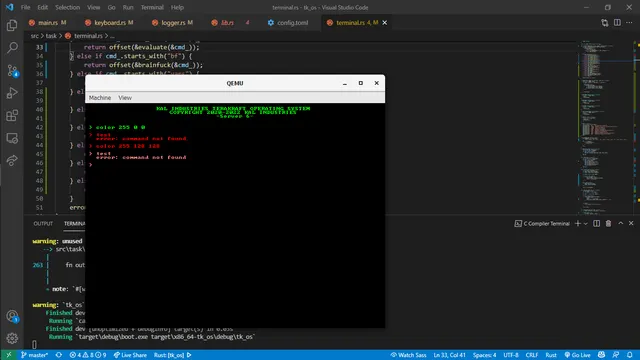
Task: Open the File menu
Action: click(25, 7)
